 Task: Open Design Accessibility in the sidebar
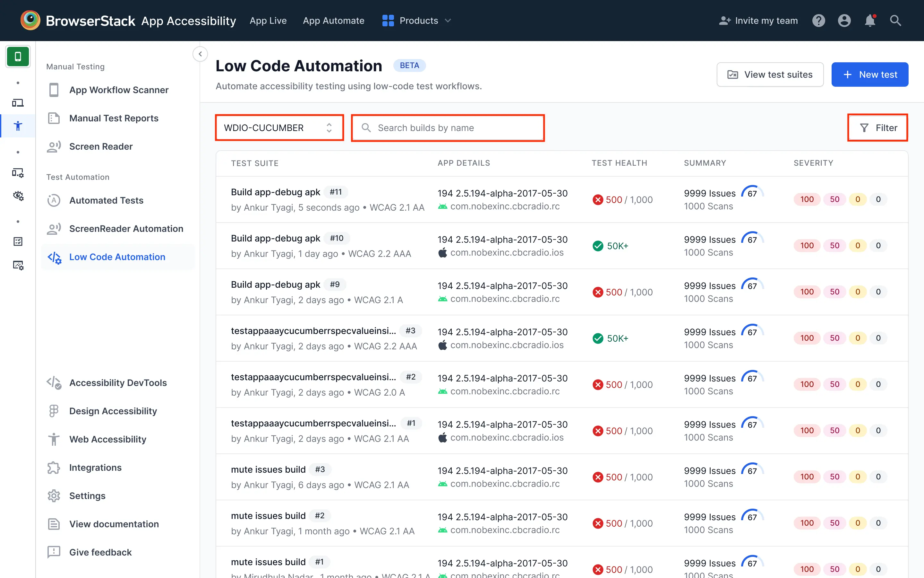click(x=118, y=411)
